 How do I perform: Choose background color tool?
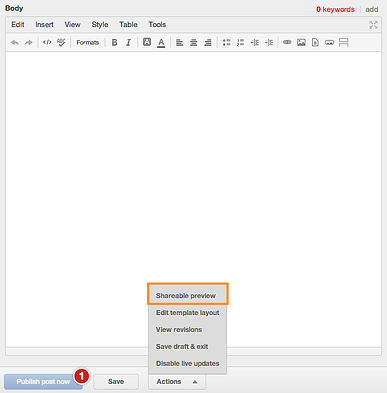click(147, 42)
